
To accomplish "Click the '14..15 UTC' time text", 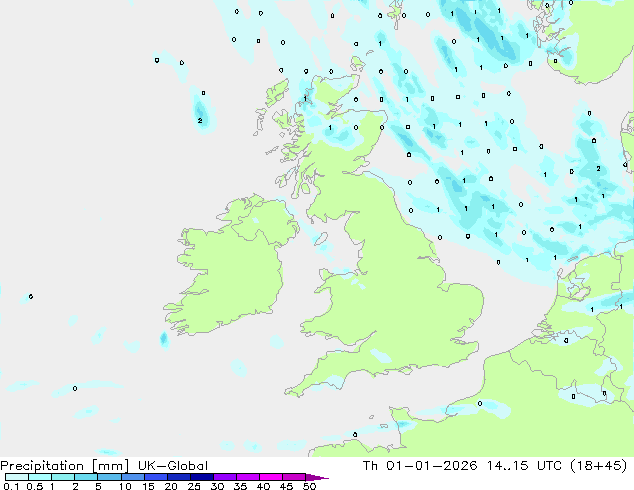I will coord(524,466).
